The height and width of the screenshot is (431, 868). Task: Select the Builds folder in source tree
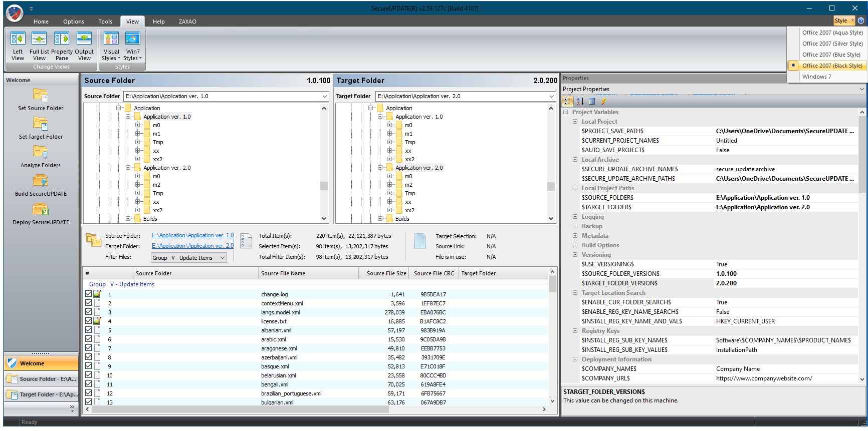pyautogui.click(x=150, y=219)
